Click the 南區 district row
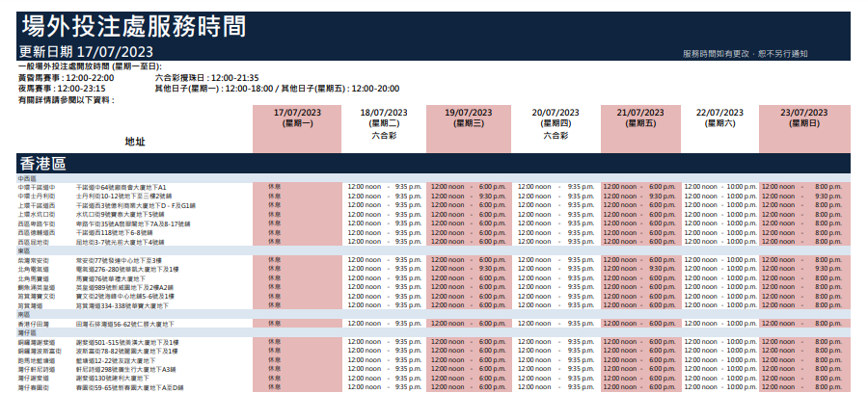The image size is (868, 420). coord(23,314)
